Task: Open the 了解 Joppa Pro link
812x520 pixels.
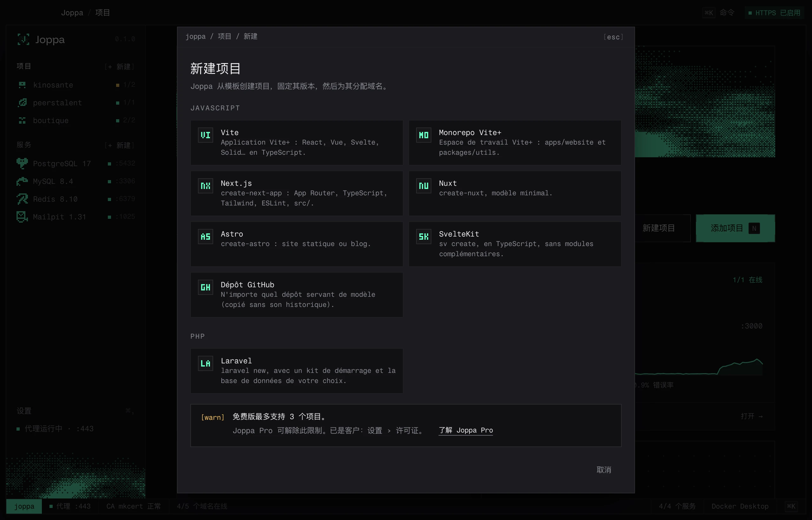Action: pos(466,430)
